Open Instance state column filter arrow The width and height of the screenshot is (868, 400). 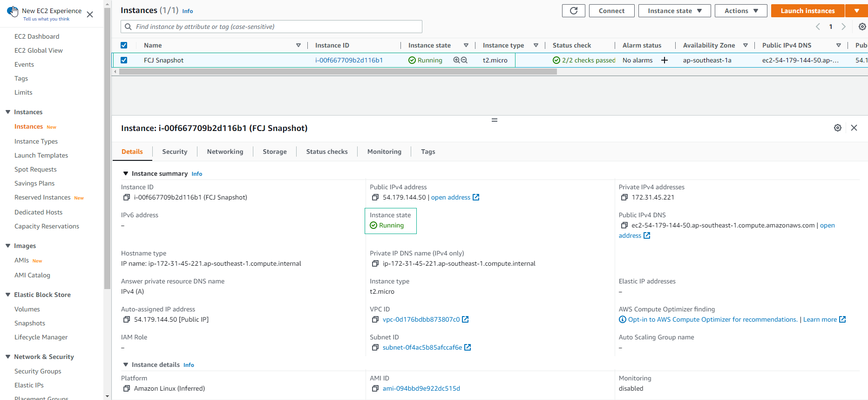click(466, 45)
